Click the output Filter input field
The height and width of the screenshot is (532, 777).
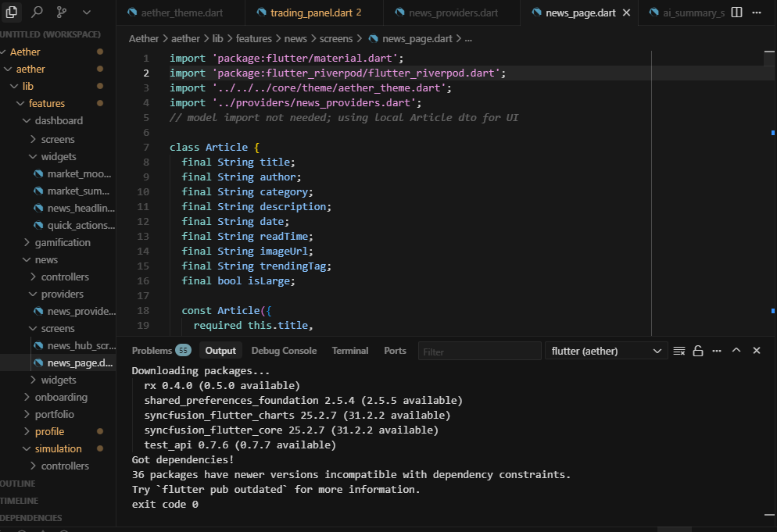(478, 352)
